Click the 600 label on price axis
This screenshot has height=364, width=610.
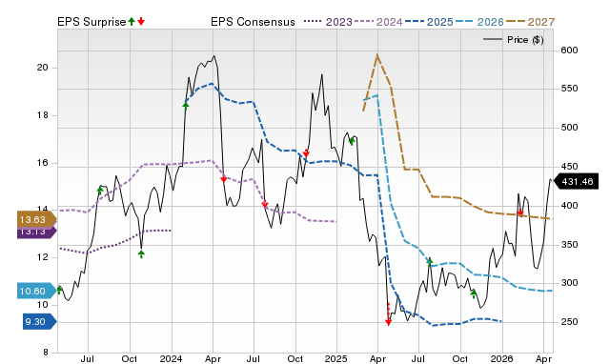[569, 51]
